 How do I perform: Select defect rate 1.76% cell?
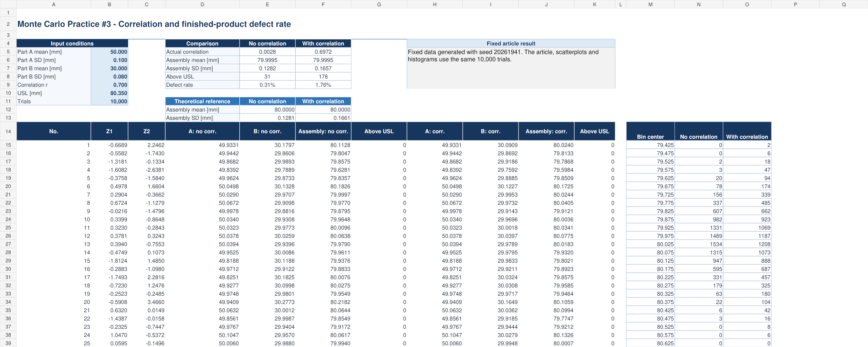coord(323,85)
